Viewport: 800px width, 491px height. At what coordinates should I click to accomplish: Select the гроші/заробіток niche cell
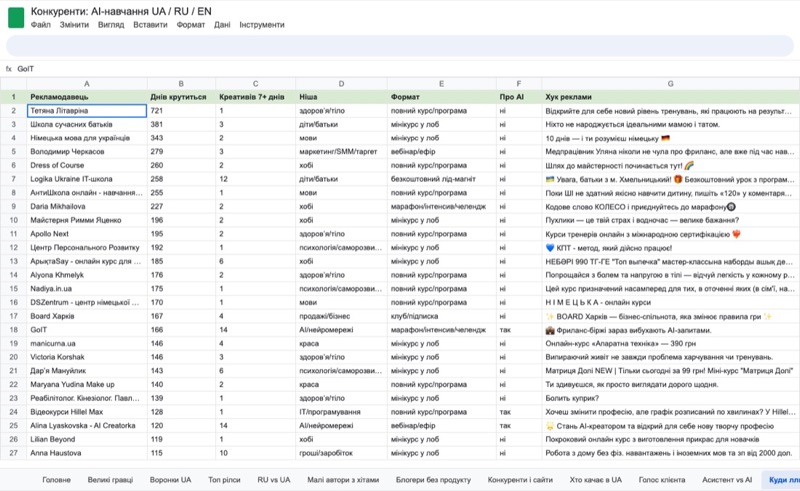click(341, 453)
